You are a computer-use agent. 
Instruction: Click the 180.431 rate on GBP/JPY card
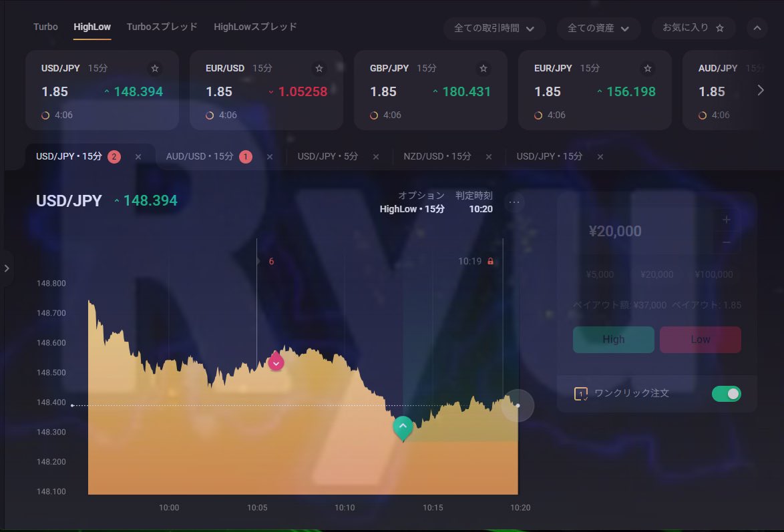pyautogui.click(x=467, y=92)
